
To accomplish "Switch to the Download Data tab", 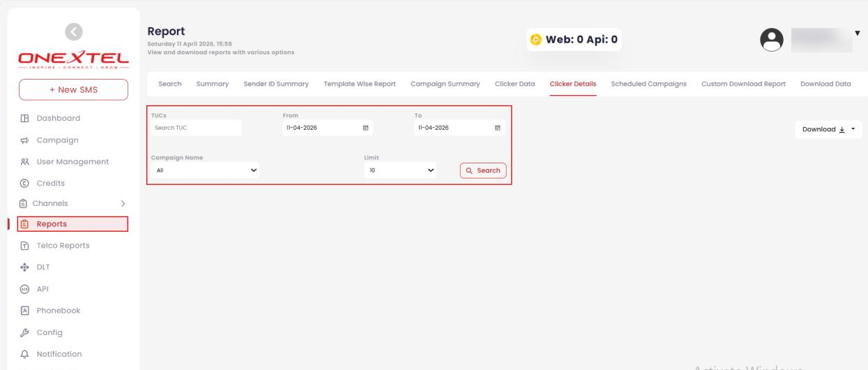I will click(x=825, y=84).
